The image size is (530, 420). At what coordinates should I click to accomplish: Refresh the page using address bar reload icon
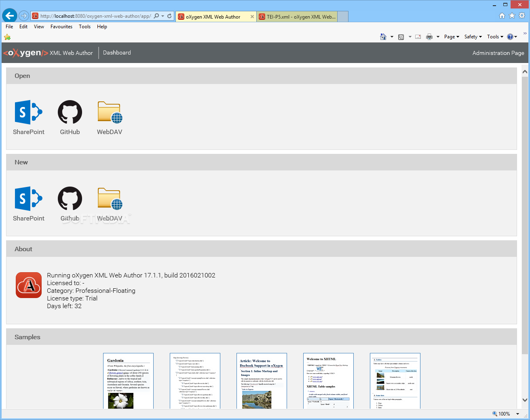coord(169,16)
